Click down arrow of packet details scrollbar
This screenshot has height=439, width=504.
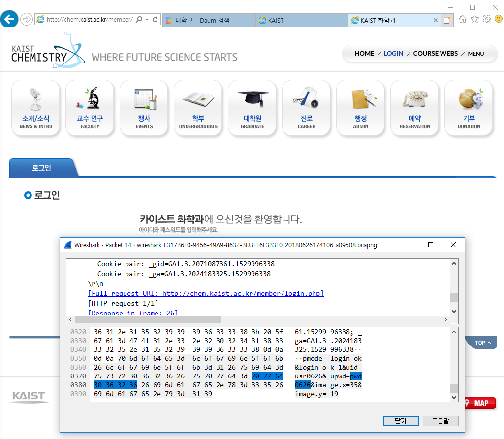(x=454, y=312)
